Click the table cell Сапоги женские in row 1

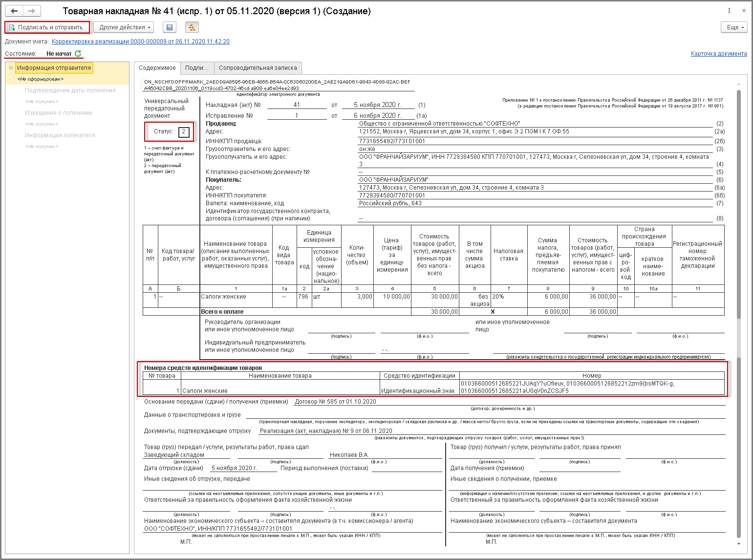[x=236, y=300]
